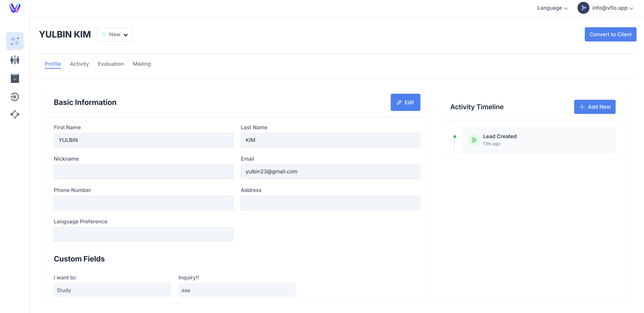Image resolution: width=644 pixels, height=313 pixels.
Task: Switch to the Activity tab
Action: coord(79,64)
